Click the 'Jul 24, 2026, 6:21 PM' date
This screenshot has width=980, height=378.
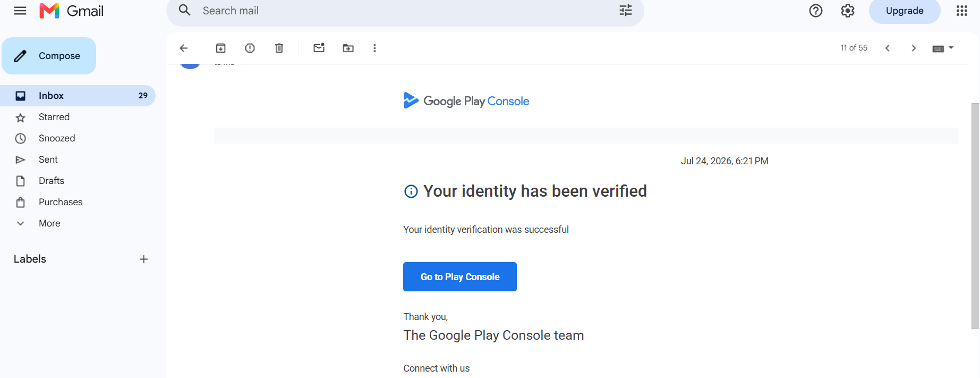[x=725, y=161]
